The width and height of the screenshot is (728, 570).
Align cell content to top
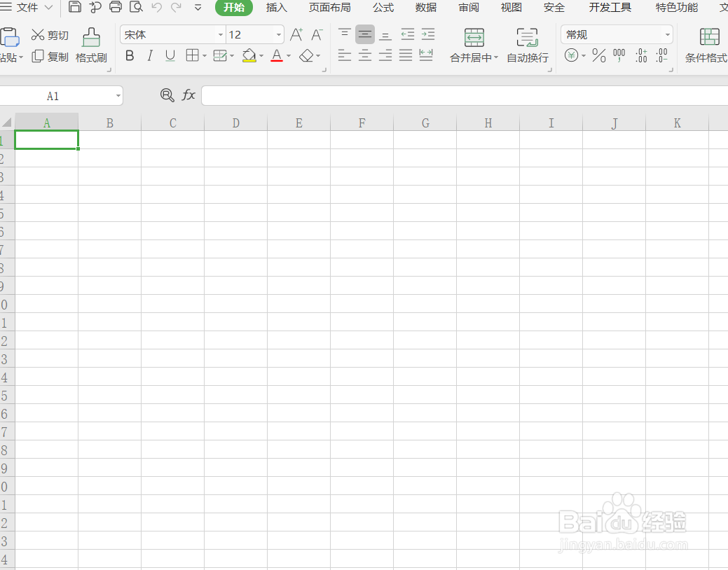pyautogui.click(x=345, y=35)
